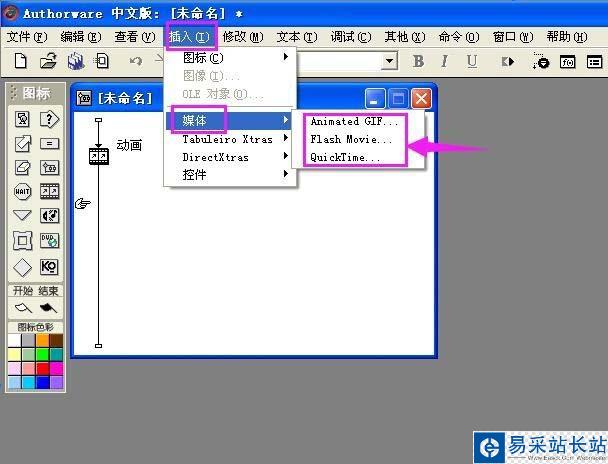Screen dimensions: 608x464
Task: Pick the bright green icon color swatch
Action: click(x=43, y=355)
